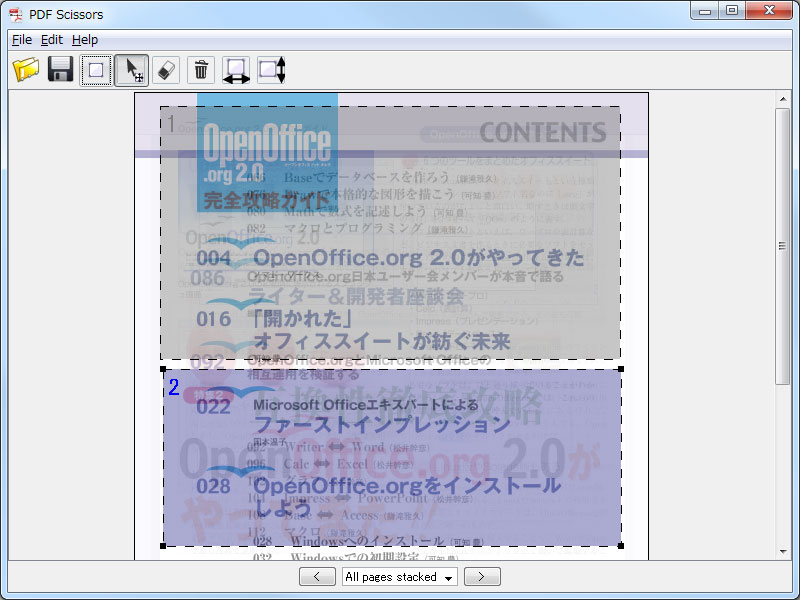Open the Edit menu
The width and height of the screenshot is (800, 600).
click(x=51, y=40)
